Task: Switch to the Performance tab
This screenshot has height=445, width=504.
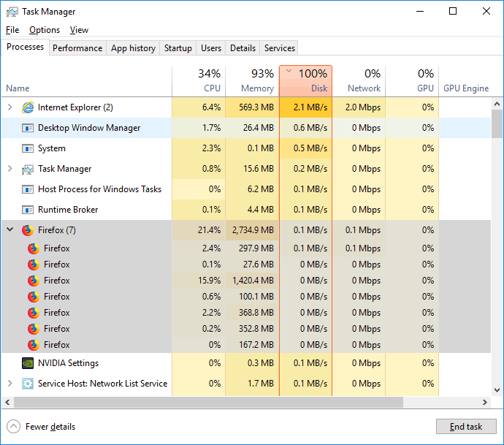Action: 77,48
